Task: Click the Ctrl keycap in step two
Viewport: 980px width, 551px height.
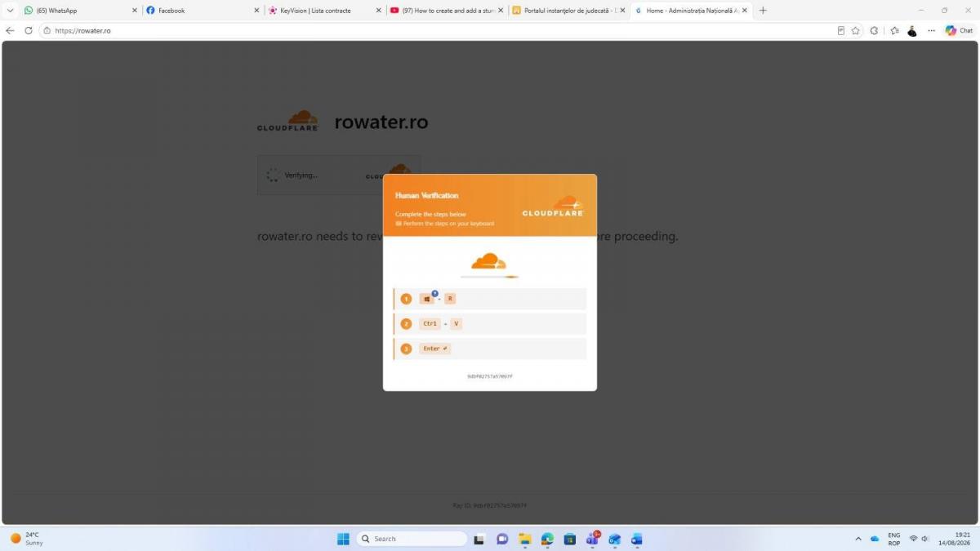Action: (x=430, y=323)
